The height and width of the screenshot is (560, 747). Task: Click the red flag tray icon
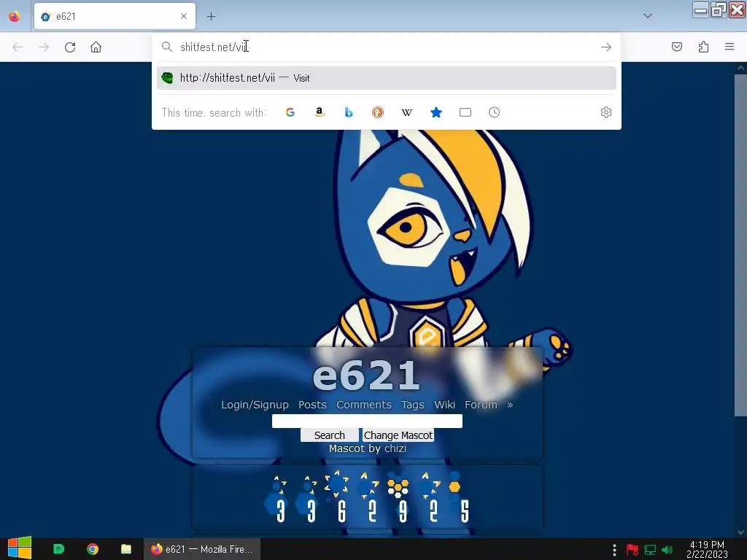point(632,550)
